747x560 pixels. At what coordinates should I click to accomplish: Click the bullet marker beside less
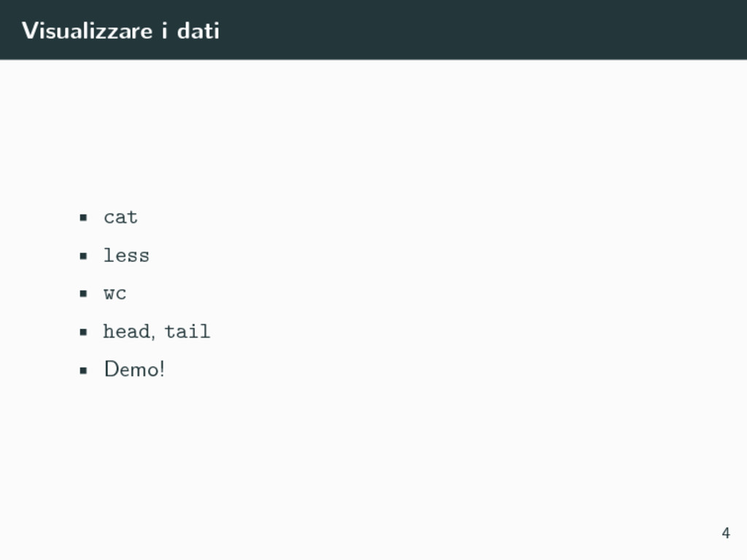(x=84, y=256)
